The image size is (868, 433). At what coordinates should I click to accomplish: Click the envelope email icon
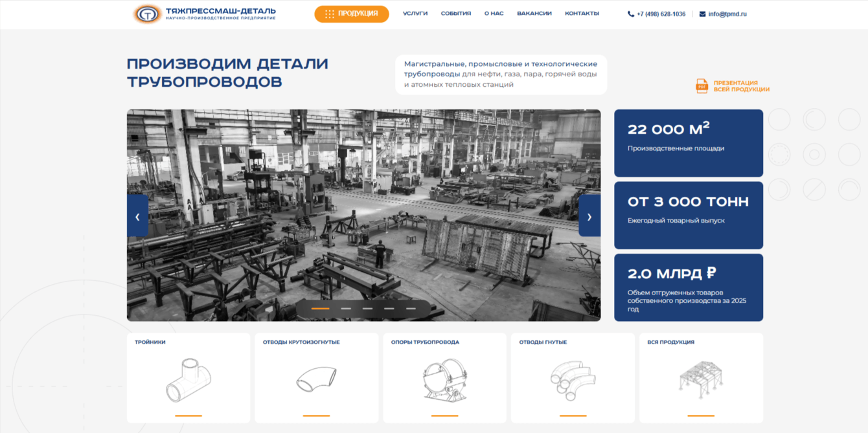pyautogui.click(x=703, y=14)
